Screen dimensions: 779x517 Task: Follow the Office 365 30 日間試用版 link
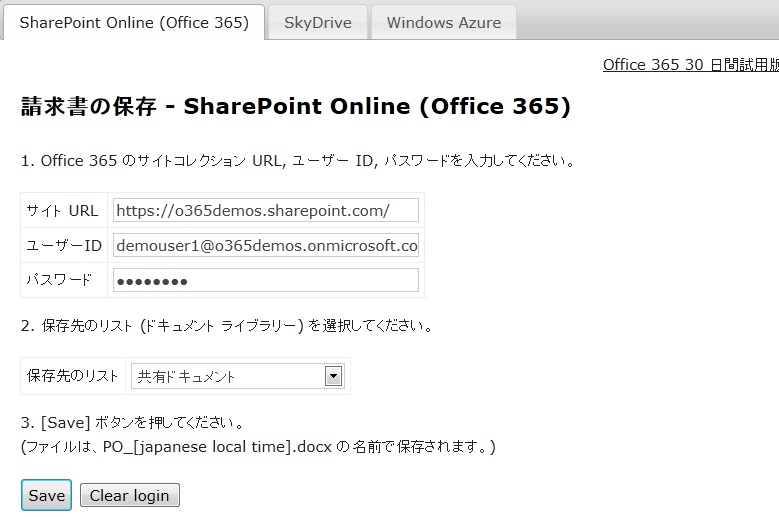pyautogui.click(x=691, y=65)
